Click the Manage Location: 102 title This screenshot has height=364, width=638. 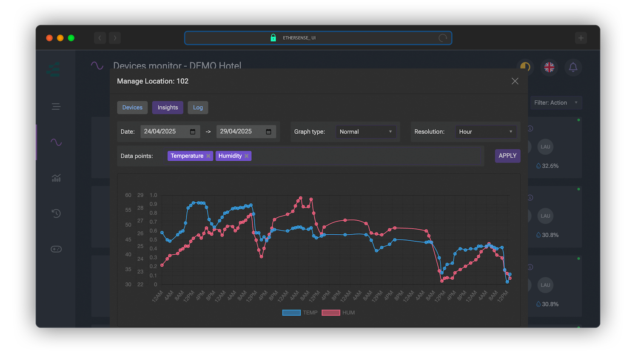[153, 81]
